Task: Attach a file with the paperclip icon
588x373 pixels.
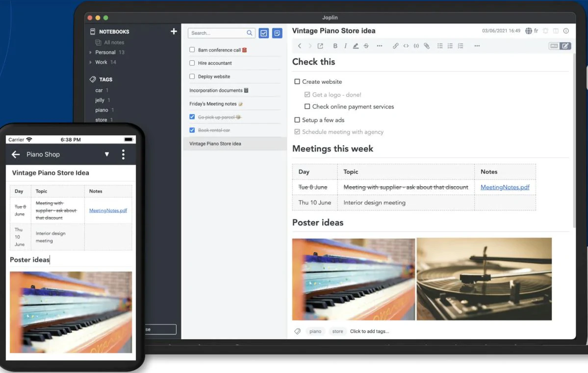Action: click(427, 46)
